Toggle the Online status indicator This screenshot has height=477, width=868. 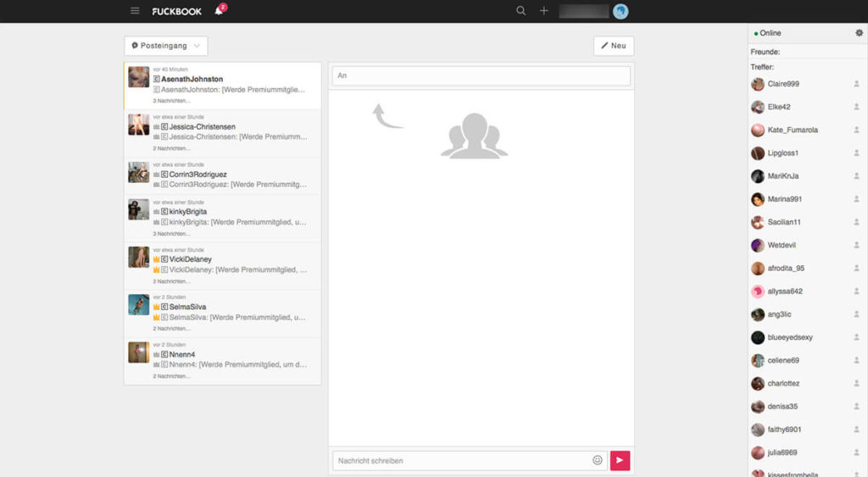coord(767,33)
